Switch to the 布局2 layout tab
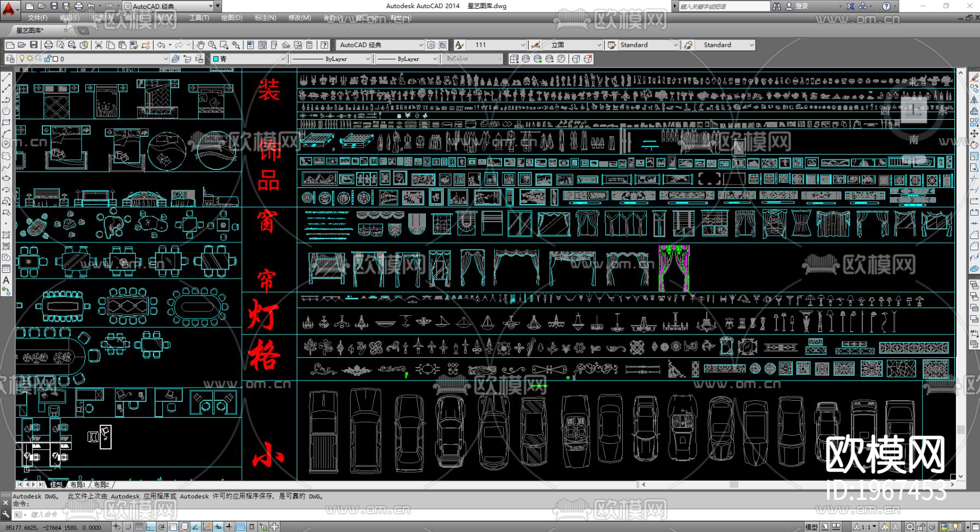This screenshot has height=532, width=980. point(102,485)
